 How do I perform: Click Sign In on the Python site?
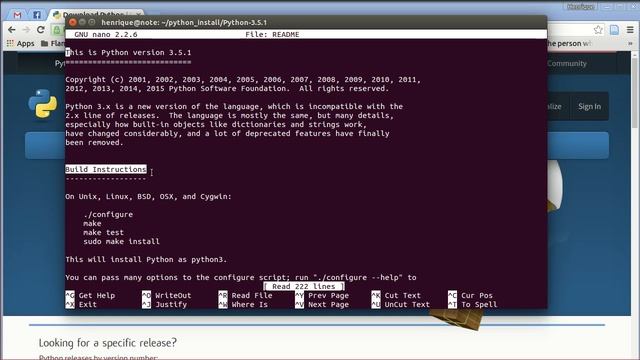pyautogui.click(x=589, y=107)
